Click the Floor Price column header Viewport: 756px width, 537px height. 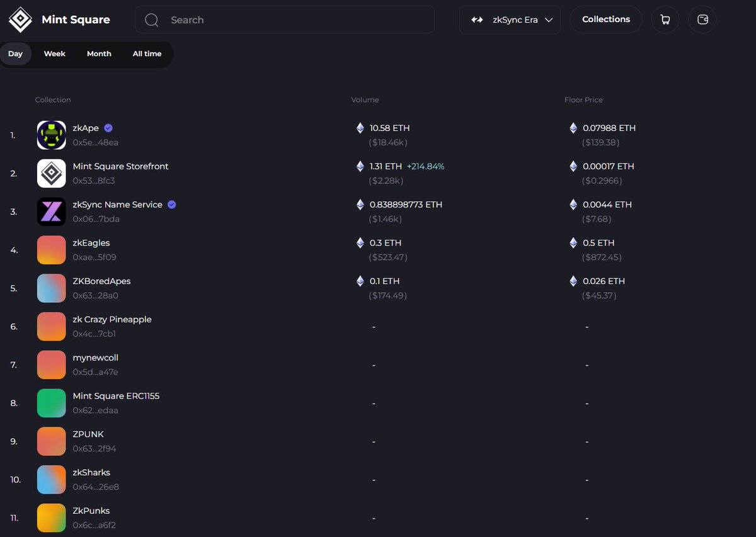point(583,100)
